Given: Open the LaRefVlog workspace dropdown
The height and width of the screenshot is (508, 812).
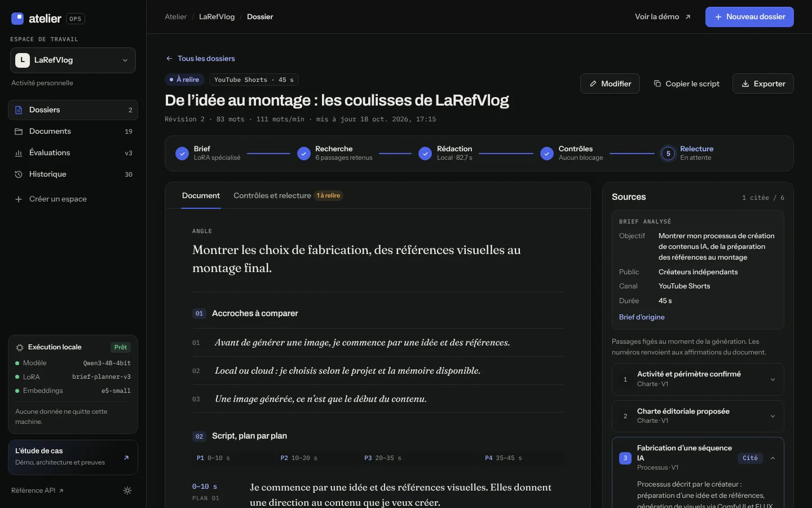Looking at the screenshot, I should click(73, 60).
